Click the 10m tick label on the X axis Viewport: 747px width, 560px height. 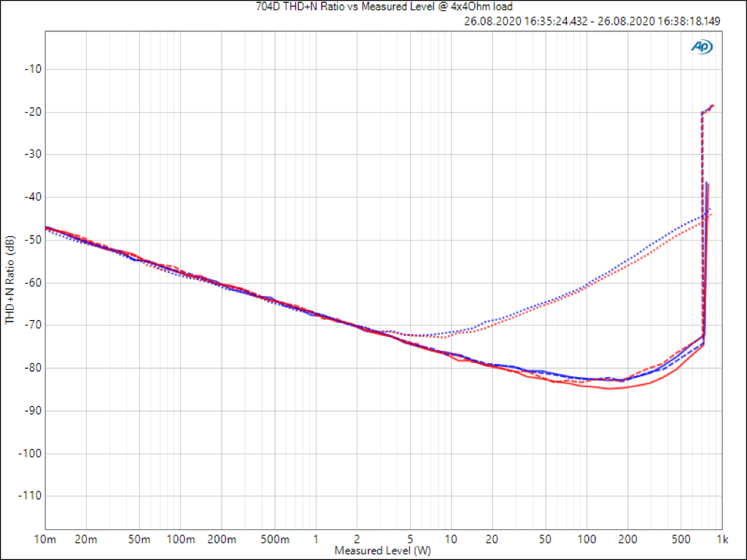[x=45, y=539]
